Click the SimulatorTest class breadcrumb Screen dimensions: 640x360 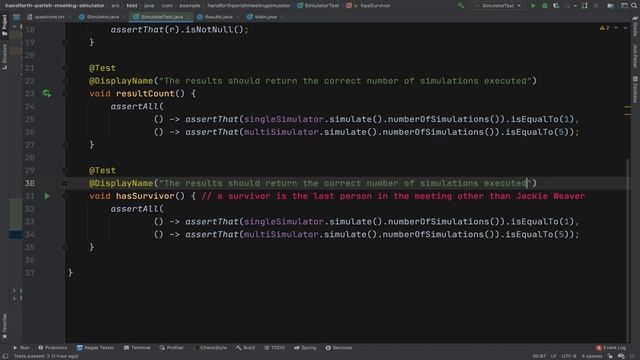318,6
